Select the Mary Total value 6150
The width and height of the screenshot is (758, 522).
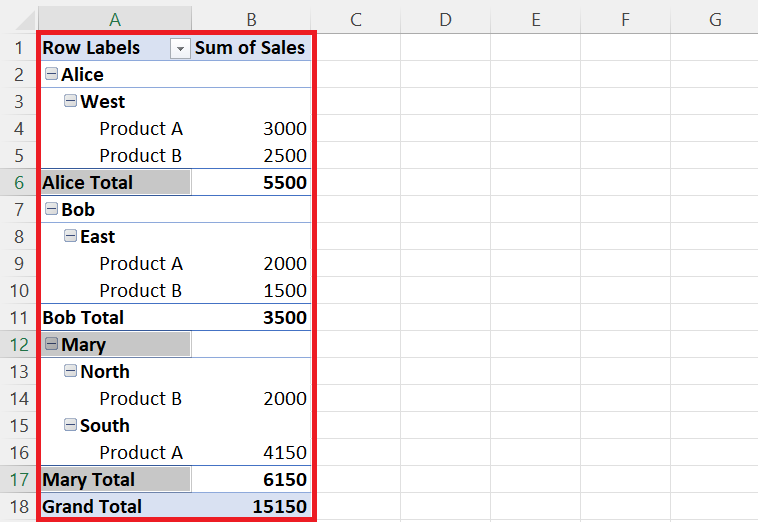pyautogui.click(x=251, y=479)
